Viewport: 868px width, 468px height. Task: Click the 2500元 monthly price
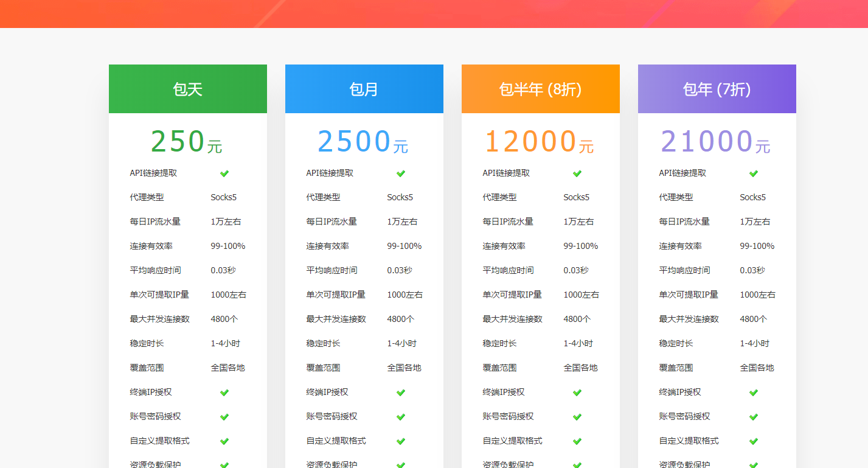[x=363, y=142]
